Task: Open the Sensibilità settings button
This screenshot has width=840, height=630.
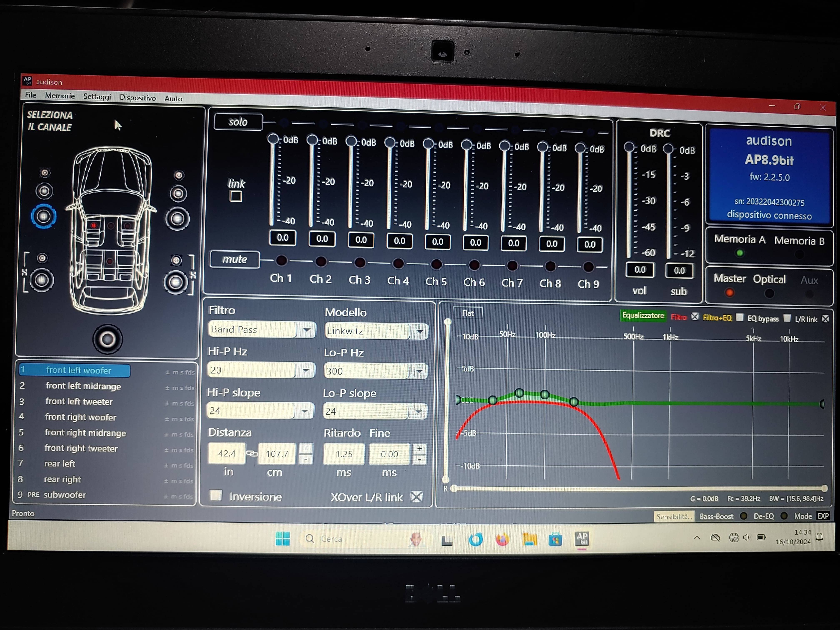Action: (674, 516)
